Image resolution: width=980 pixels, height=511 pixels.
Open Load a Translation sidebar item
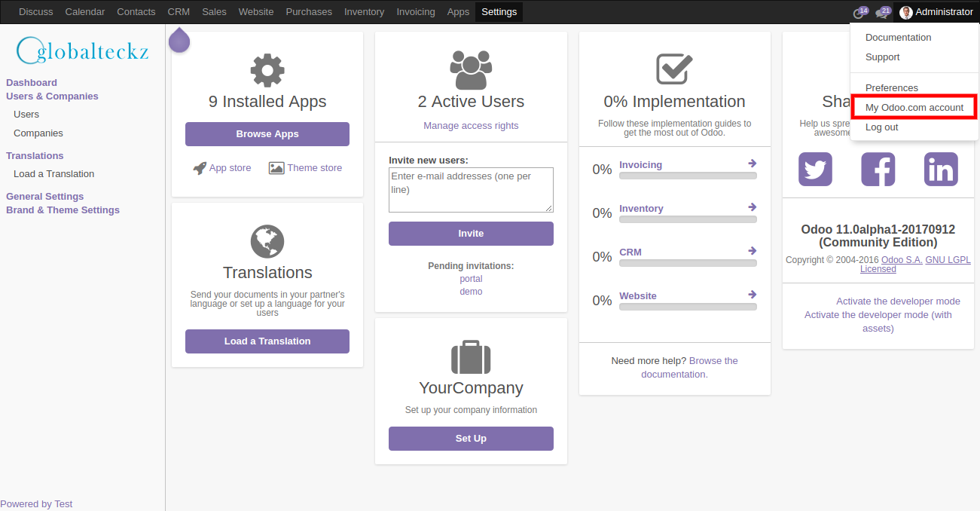click(54, 174)
